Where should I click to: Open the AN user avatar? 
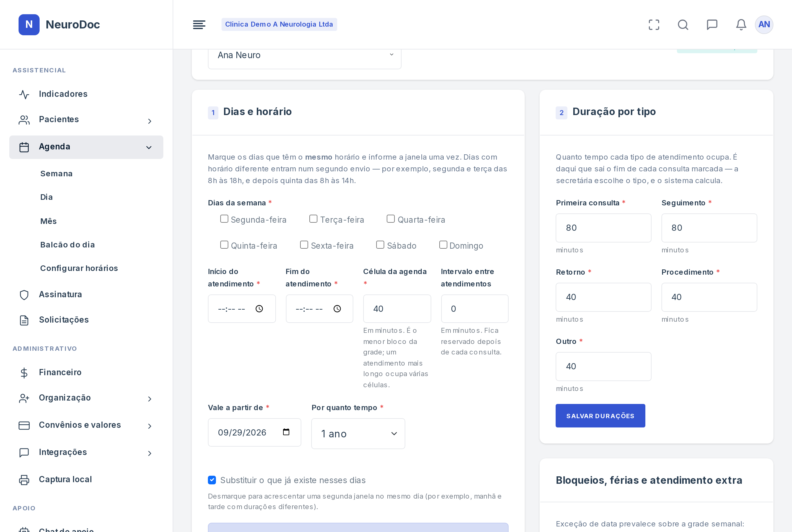(x=764, y=24)
